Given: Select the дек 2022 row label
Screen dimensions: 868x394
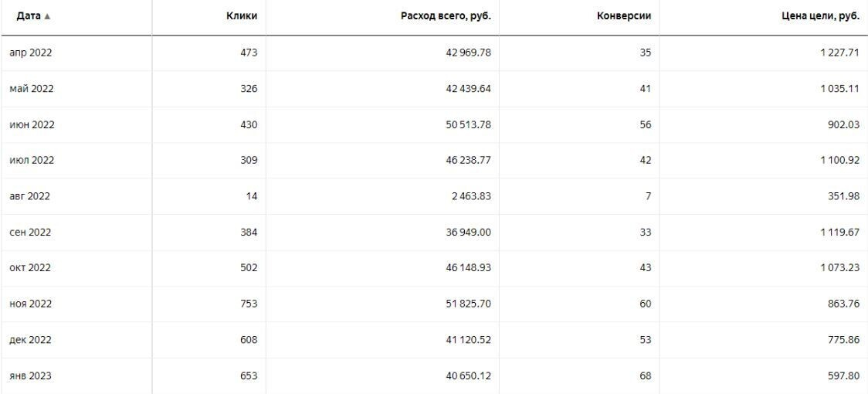Looking at the screenshot, I should pyautogui.click(x=31, y=340).
